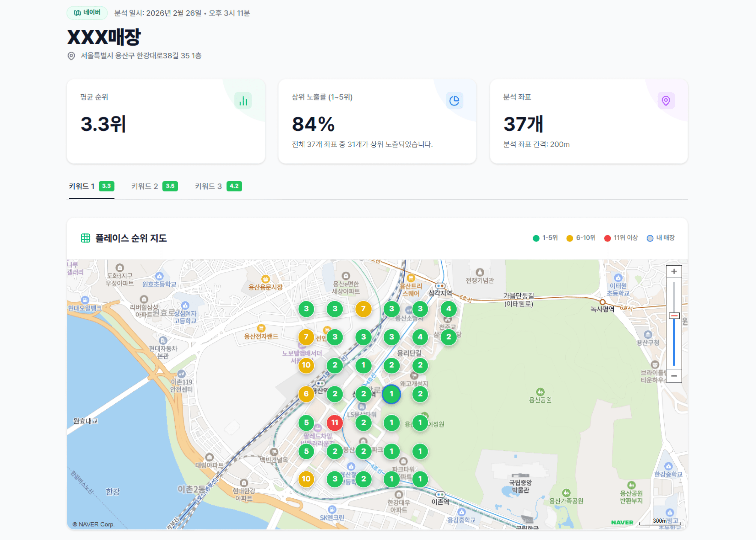
Task: Click the grid icon beside 플레이스 순위 지도
Action: [x=86, y=238]
